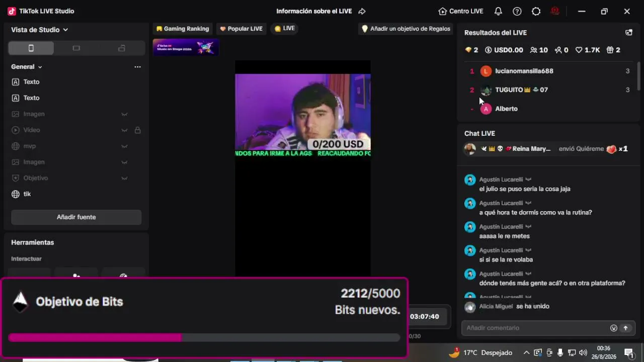Open the Windows notification center
Screen dimensions: 644x362
point(628,352)
